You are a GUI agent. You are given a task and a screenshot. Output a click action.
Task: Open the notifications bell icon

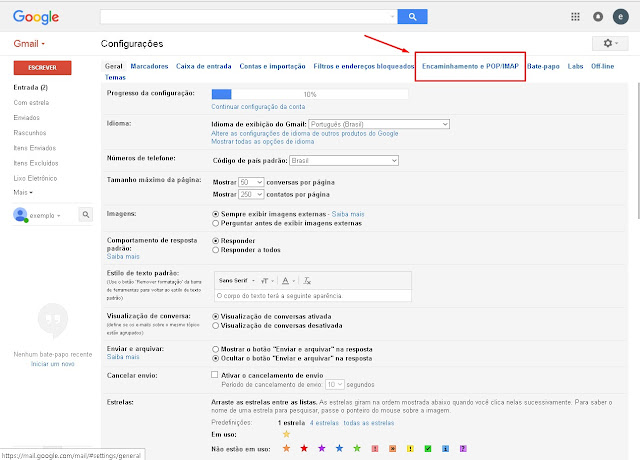[598, 17]
